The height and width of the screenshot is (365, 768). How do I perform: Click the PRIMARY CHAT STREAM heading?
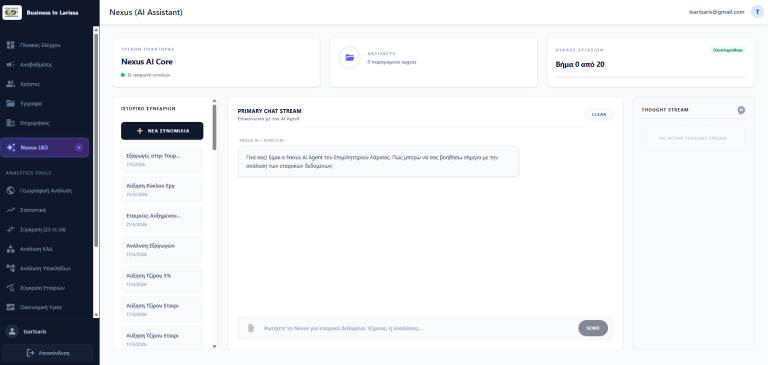click(269, 111)
